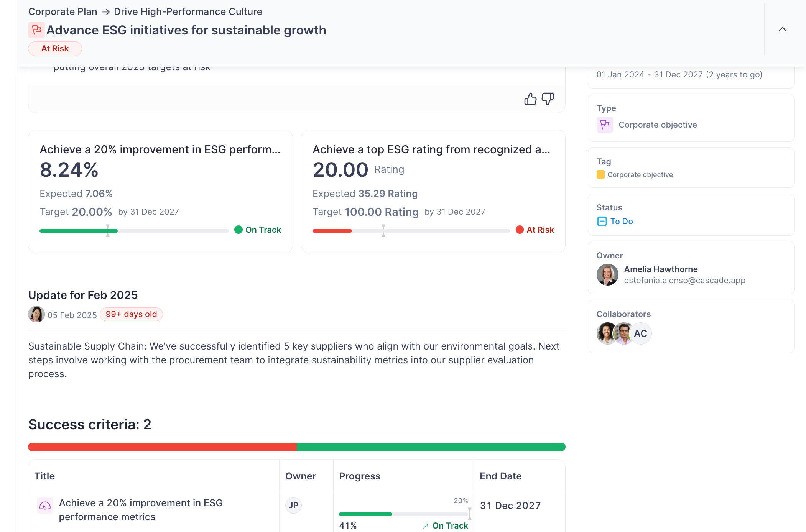Screen dimensions: 806x532
Task: Click the To Do status icon
Action: click(602, 221)
